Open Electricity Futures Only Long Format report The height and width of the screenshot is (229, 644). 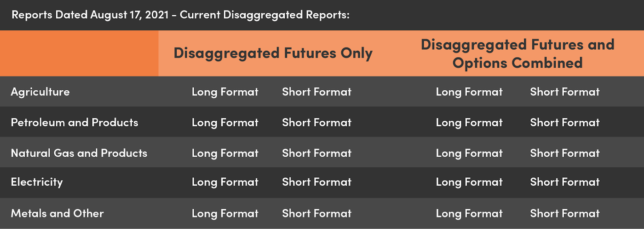(x=225, y=182)
